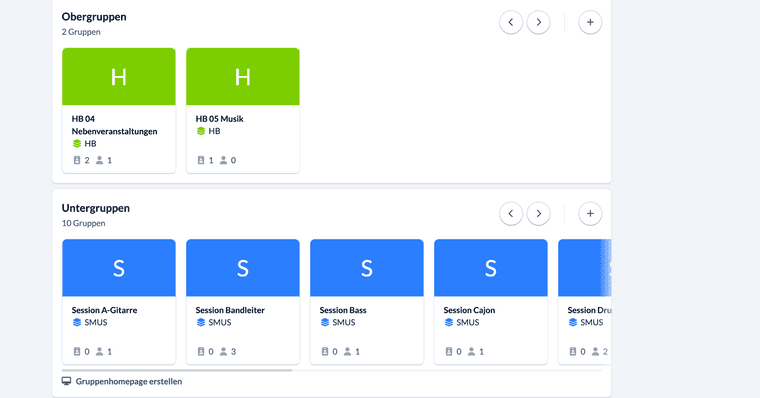The height and width of the screenshot is (398, 760).
Task: Click member count icon on Session Bandleiter card
Action: click(x=223, y=351)
